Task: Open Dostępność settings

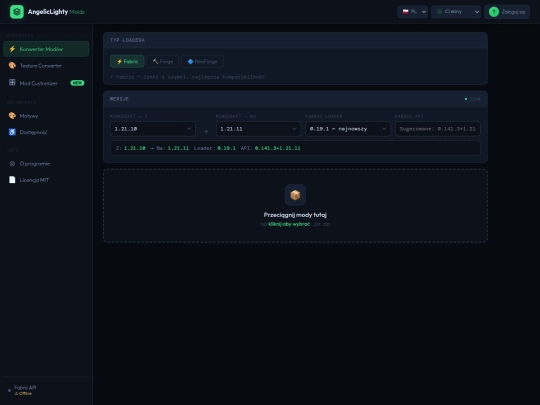Action: (46, 132)
